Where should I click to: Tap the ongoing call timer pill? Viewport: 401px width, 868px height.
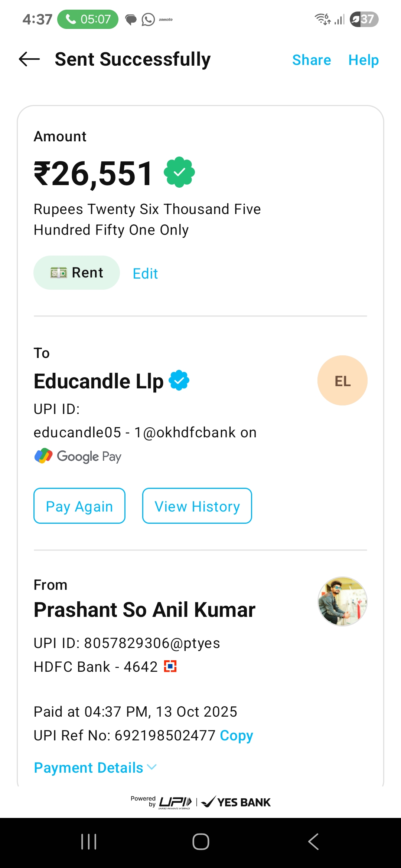[x=88, y=19]
